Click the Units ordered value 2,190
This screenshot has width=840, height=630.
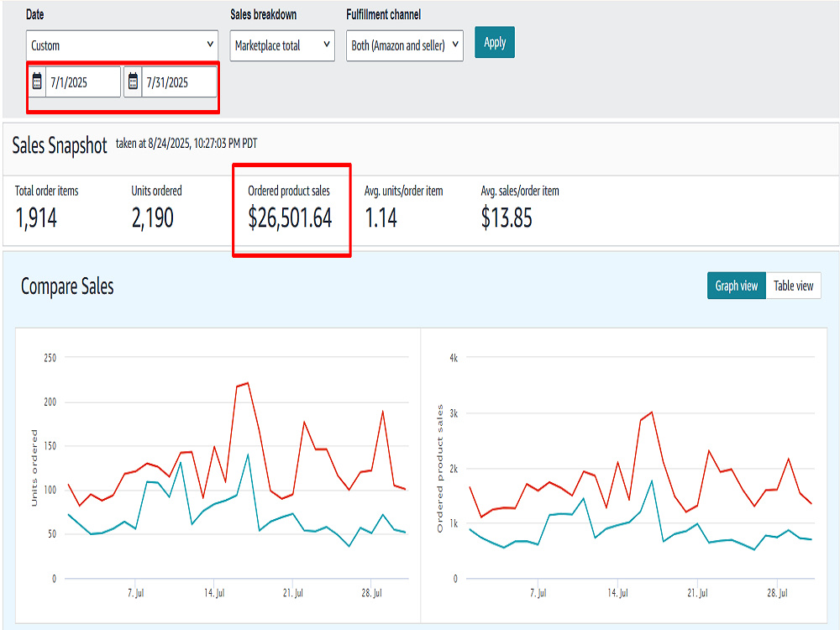153,218
